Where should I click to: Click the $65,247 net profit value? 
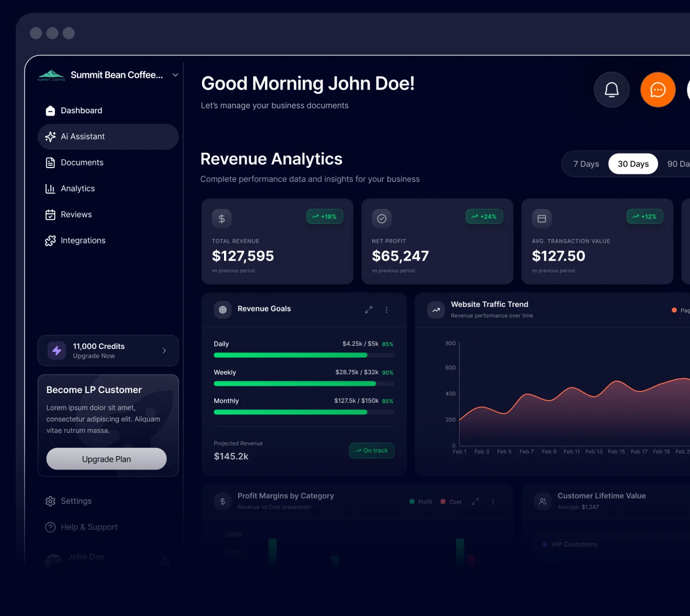click(400, 256)
